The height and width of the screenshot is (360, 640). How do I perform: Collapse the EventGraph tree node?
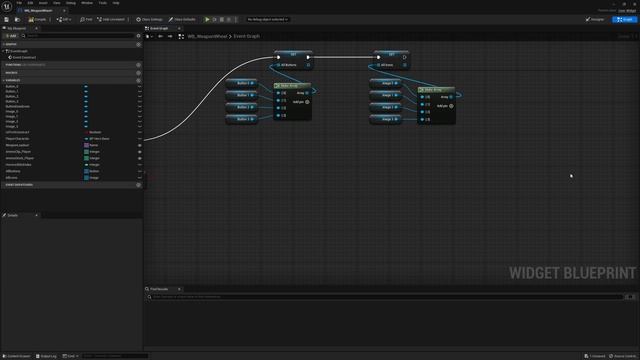click(x=4, y=51)
